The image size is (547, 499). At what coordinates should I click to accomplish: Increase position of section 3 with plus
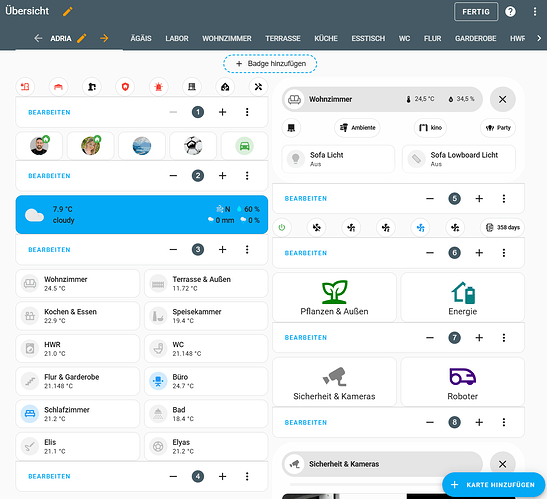coord(222,250)
